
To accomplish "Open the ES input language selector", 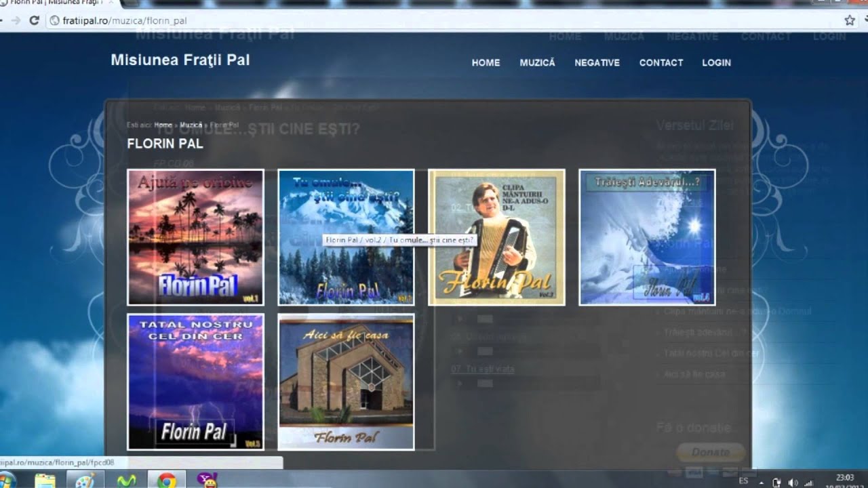I will [743, 481].
